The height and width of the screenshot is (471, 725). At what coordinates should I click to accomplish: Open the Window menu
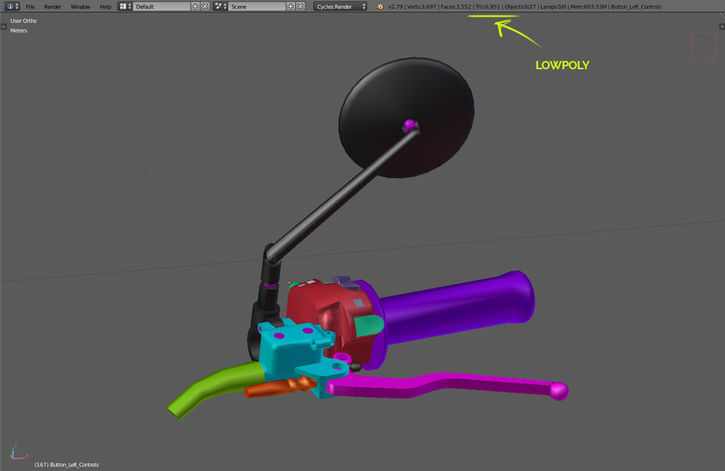click(x=80, y=6)
